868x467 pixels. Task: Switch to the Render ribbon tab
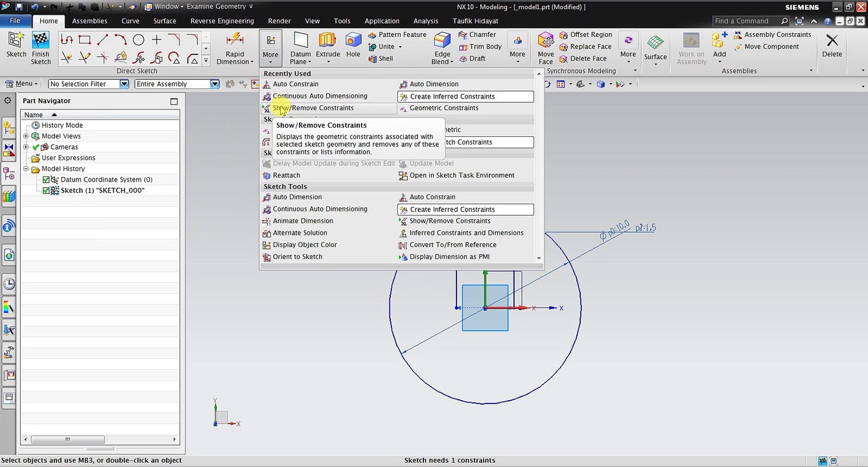[279, 21]
